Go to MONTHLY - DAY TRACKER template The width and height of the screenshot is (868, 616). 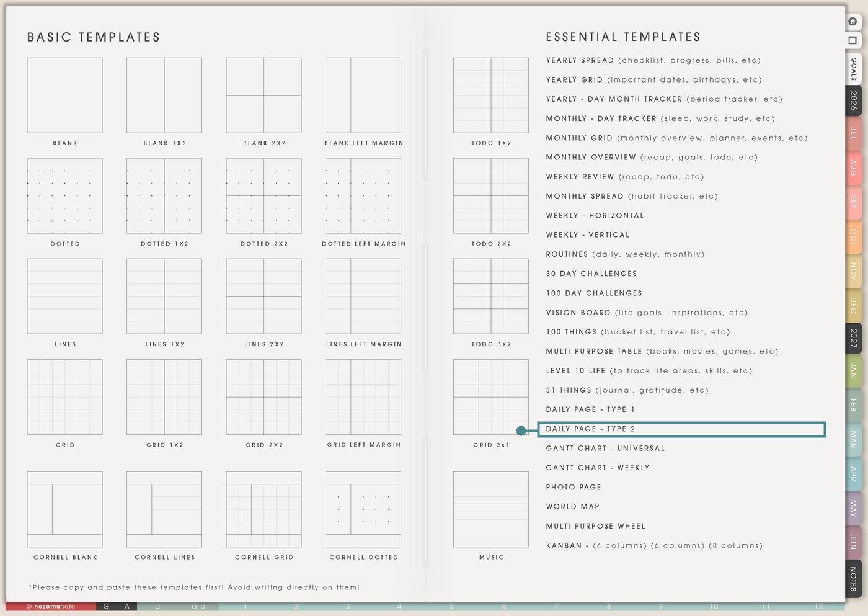click(660, 118)
